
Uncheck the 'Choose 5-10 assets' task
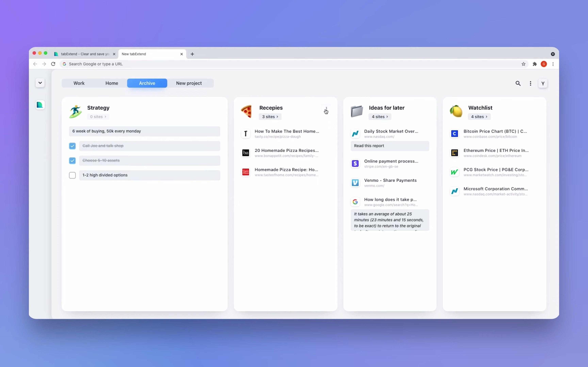72,160
